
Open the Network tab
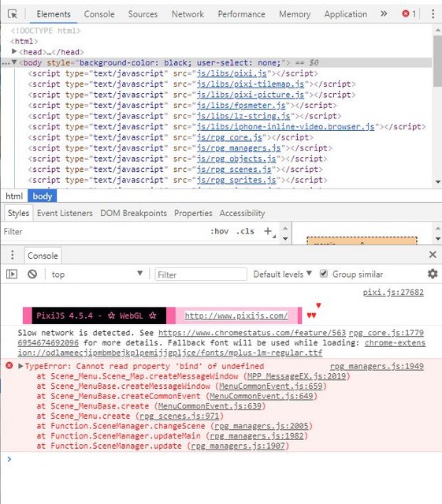[x=188, y=14]
